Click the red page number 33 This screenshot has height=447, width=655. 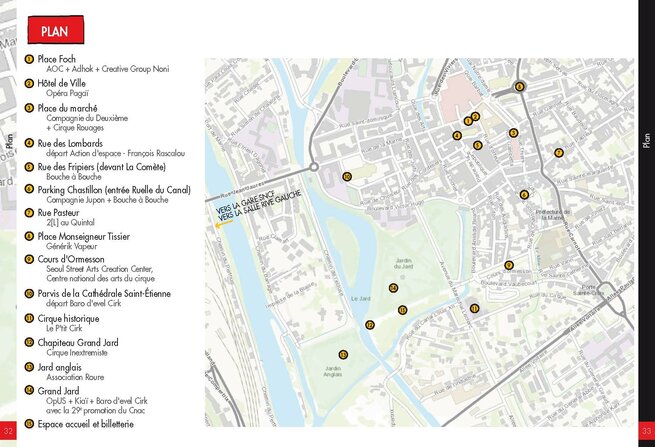646,431
